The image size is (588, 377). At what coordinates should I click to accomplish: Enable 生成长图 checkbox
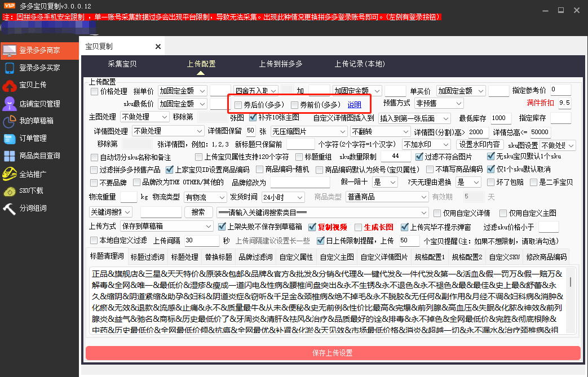click(x=358, y=227)
